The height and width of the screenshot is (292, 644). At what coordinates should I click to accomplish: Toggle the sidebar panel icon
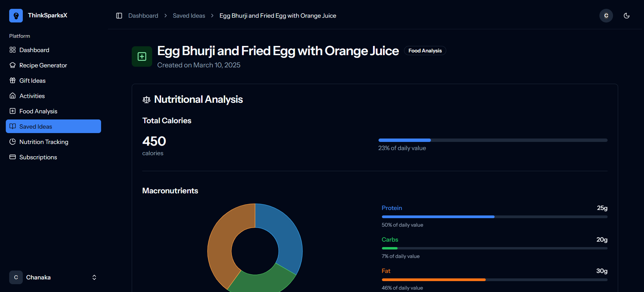[x=119, y=16]
